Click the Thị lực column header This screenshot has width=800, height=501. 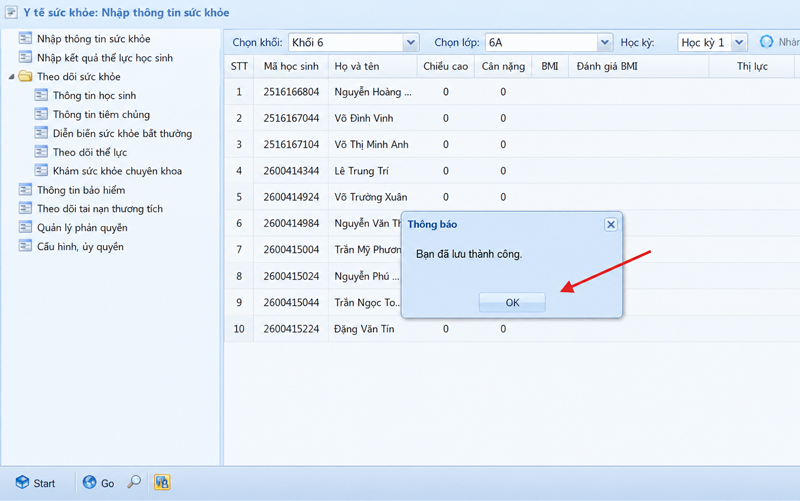coord(752,66)
